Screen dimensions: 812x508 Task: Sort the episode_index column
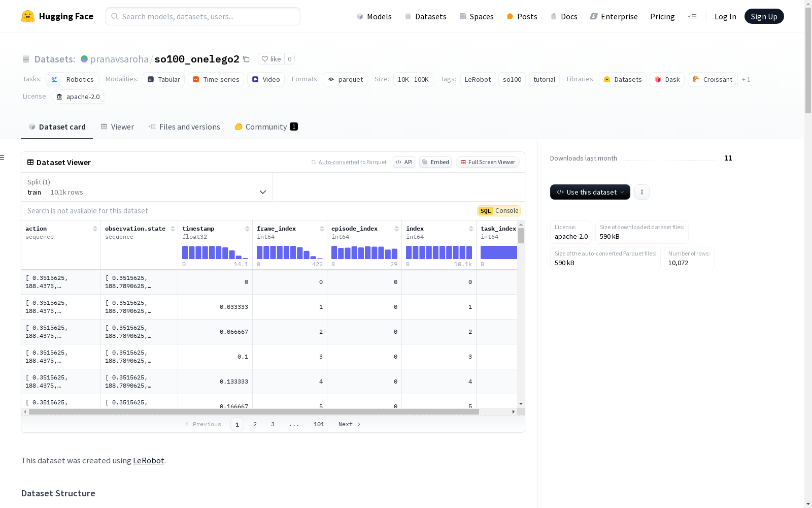coord(396,229)
